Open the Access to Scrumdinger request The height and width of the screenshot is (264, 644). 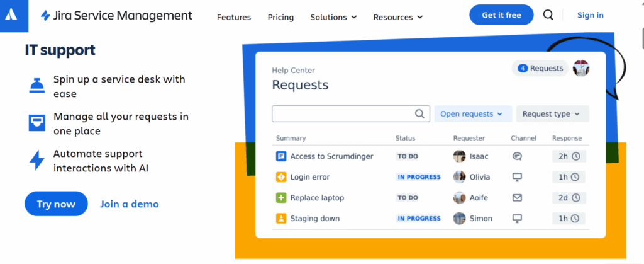pos(332,156)
